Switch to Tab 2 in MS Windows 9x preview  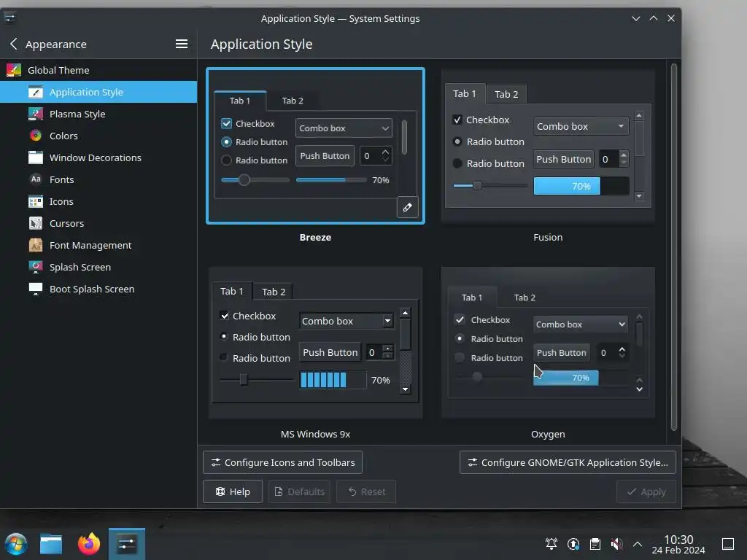point(274,292)
